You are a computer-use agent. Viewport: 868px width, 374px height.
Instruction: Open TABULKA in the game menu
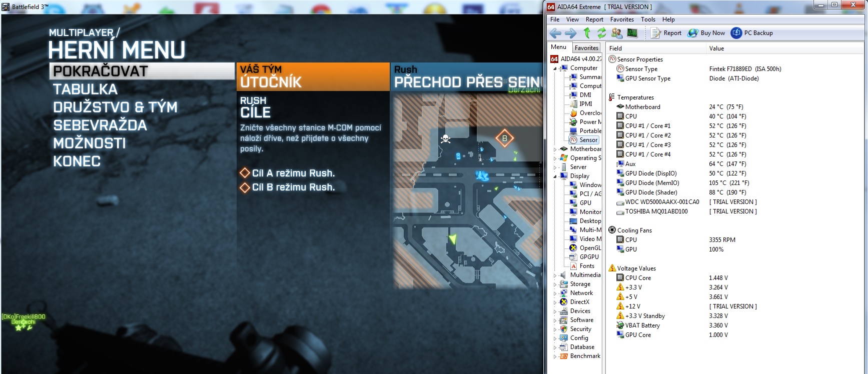86,89
